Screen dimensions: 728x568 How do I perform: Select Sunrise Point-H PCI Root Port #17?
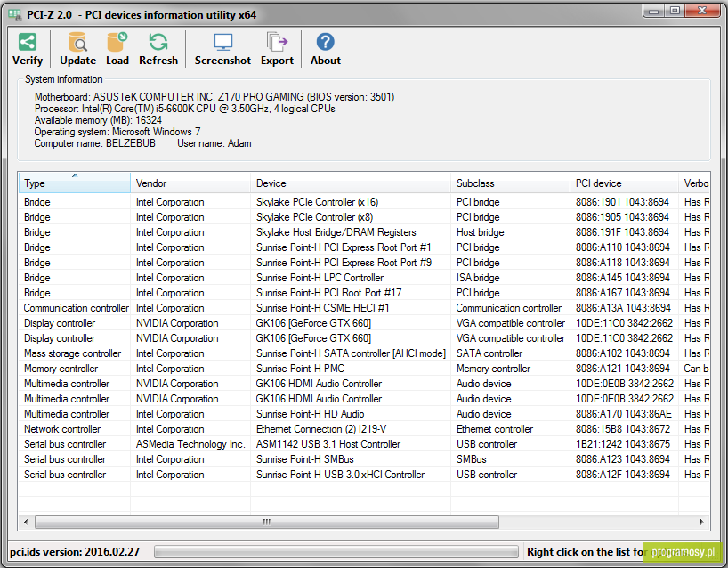[x=364, y=293]
